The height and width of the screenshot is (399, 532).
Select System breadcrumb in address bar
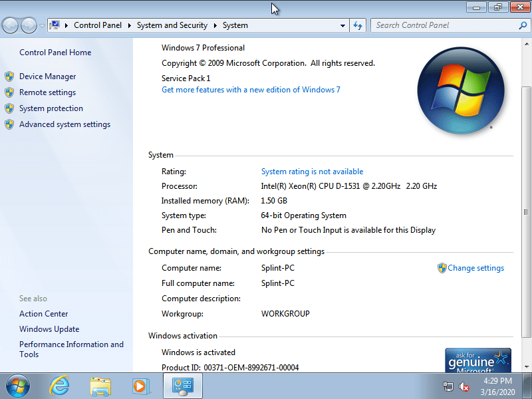click(235, 25)
